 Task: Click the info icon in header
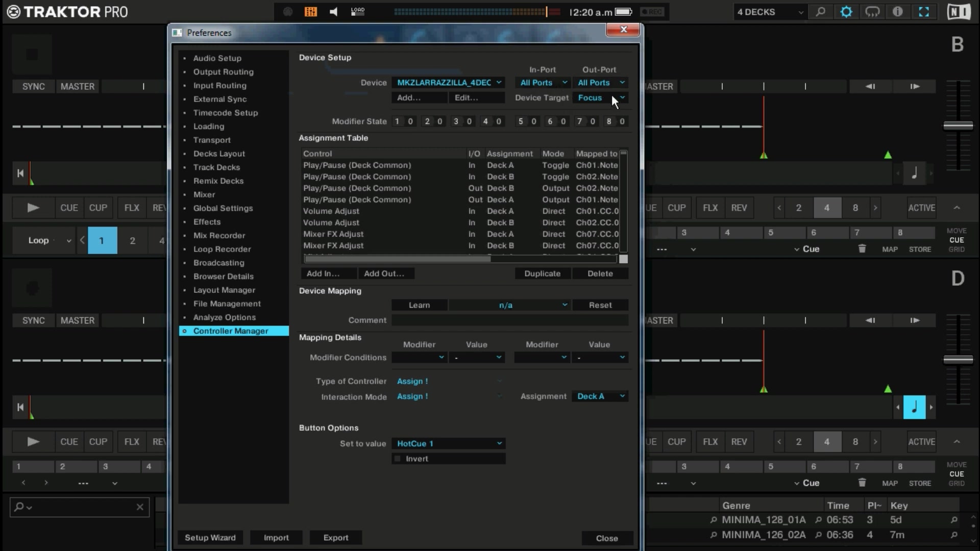point(898,12)
